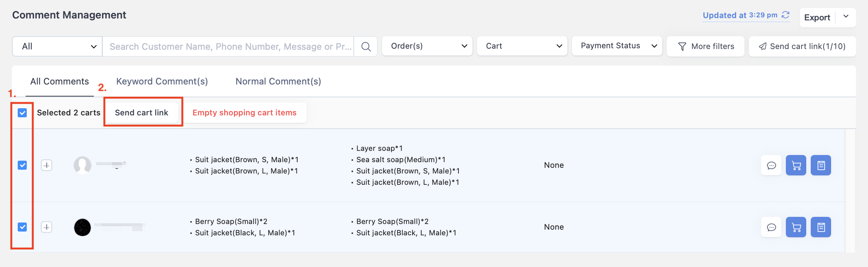Open chat icon for Berry Soap row
Screen dimensions: 868x267
coord(771,227)
